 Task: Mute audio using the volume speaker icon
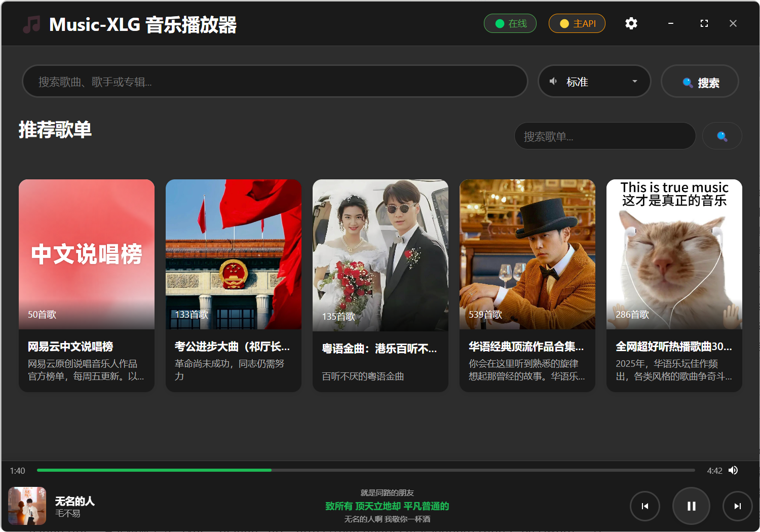pyautogui.click(x=733, y=470)
